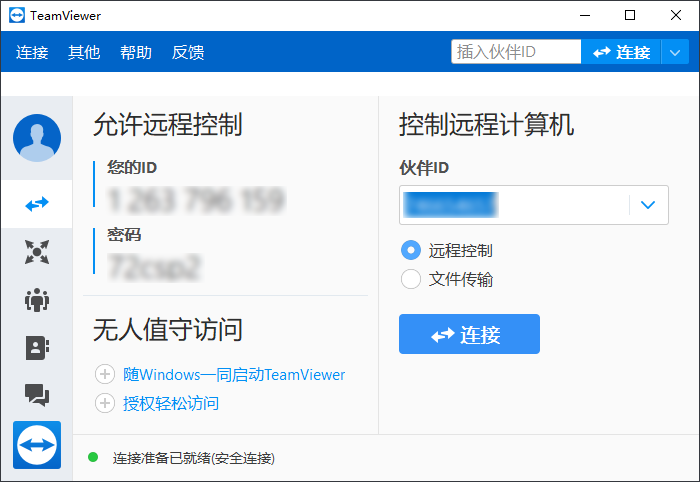Open the address book contacts icon
The width and height of the screenshot is (700, 482).
(x=37, y=348)
